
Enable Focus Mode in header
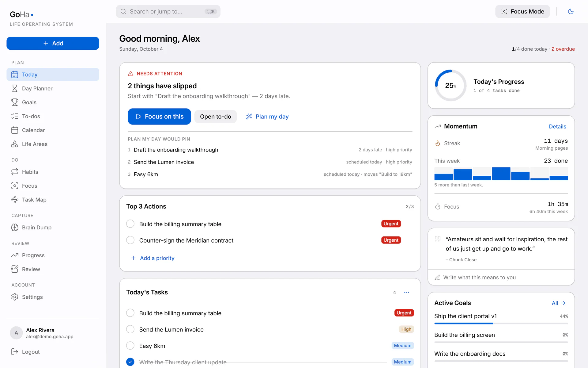522,11
